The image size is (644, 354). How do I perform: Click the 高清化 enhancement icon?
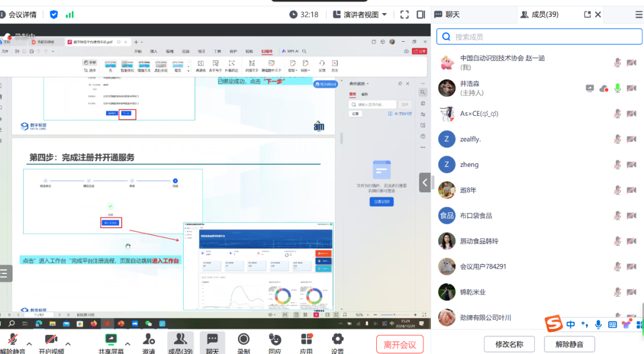(x=200, y=65)
